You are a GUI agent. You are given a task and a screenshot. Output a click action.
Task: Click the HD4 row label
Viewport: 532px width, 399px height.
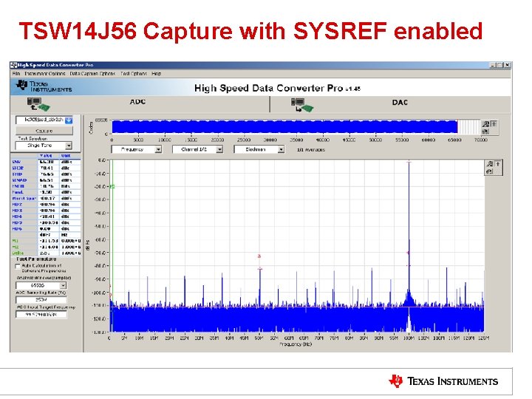click(17, 216)
